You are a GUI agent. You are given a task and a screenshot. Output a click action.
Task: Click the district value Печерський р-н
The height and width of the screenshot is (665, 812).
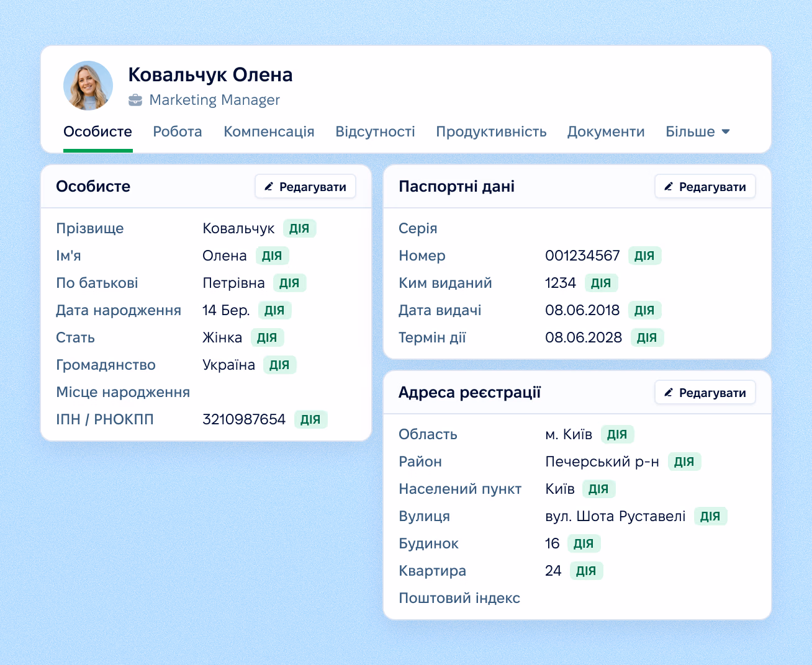[x=602, y=462]
